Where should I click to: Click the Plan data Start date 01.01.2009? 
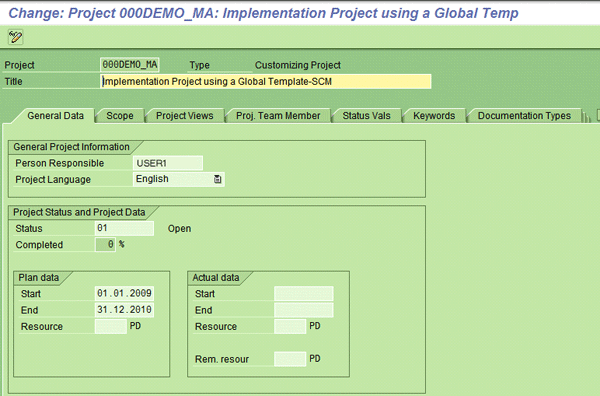124,293
